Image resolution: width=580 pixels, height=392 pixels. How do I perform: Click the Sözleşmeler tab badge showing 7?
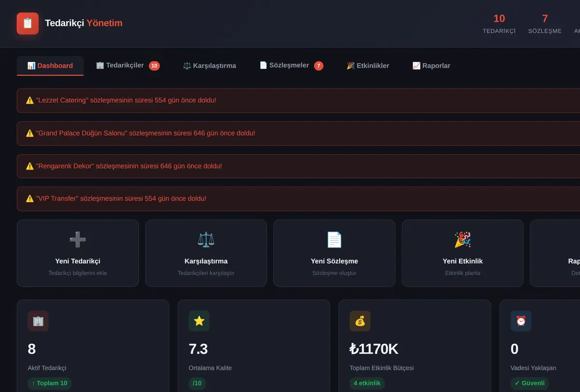[x=319, y=66]
